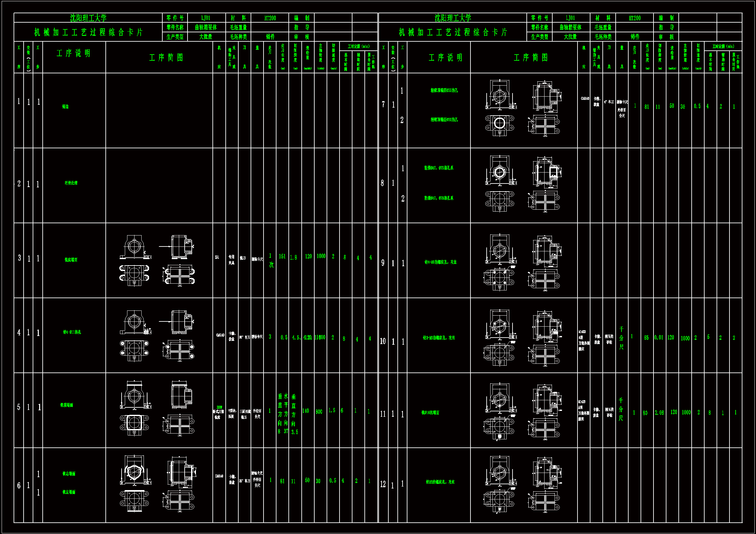Viewport: 756px width, 534px height.
Task: Click the 铸造 process description text
Action: click(65, 107)
